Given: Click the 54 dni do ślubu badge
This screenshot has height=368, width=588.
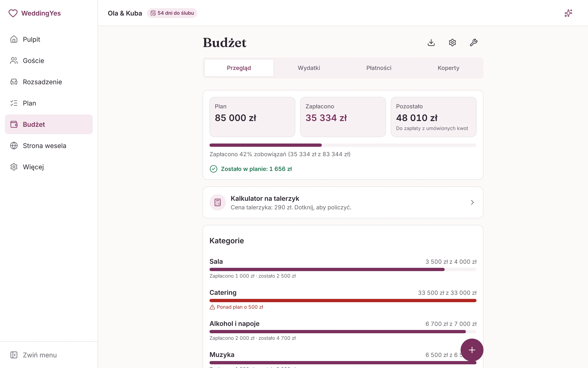Looking at the screenshot, I should coord(172,13).
